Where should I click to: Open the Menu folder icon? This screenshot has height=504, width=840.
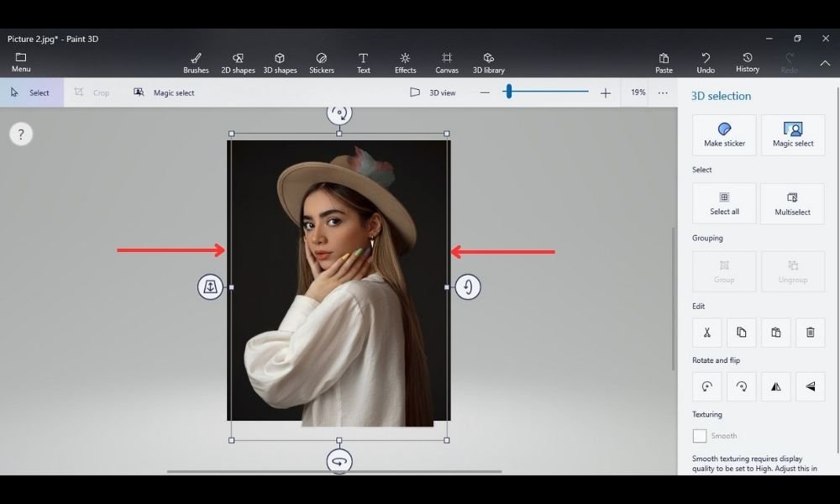(x=21, y=62)
